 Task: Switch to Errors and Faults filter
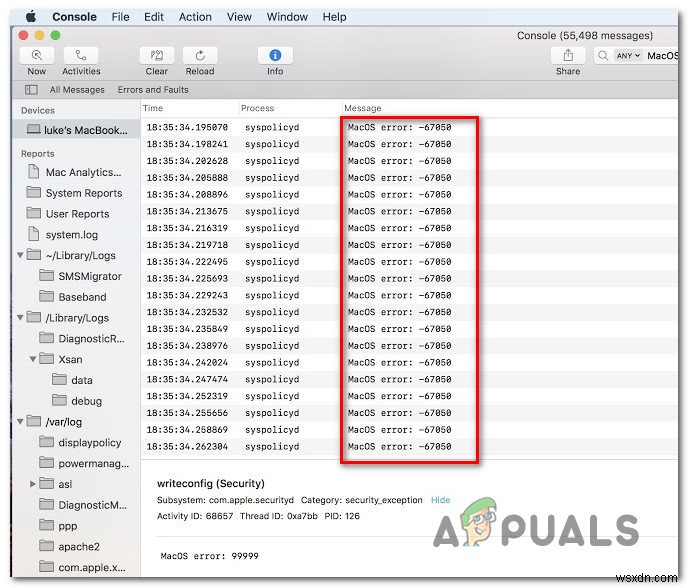click(153, 90)
